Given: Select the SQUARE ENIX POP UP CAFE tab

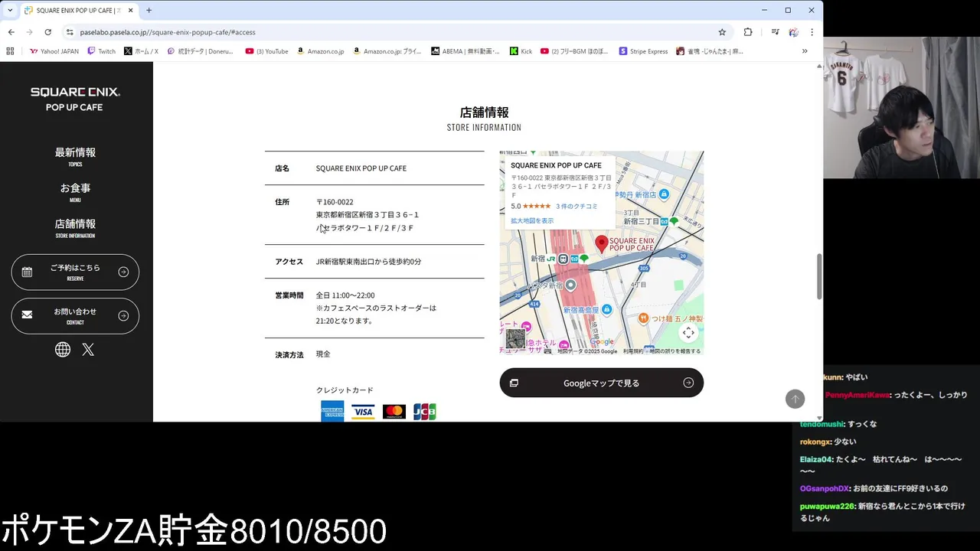Looking at the screenshot, I should [78, 10].
